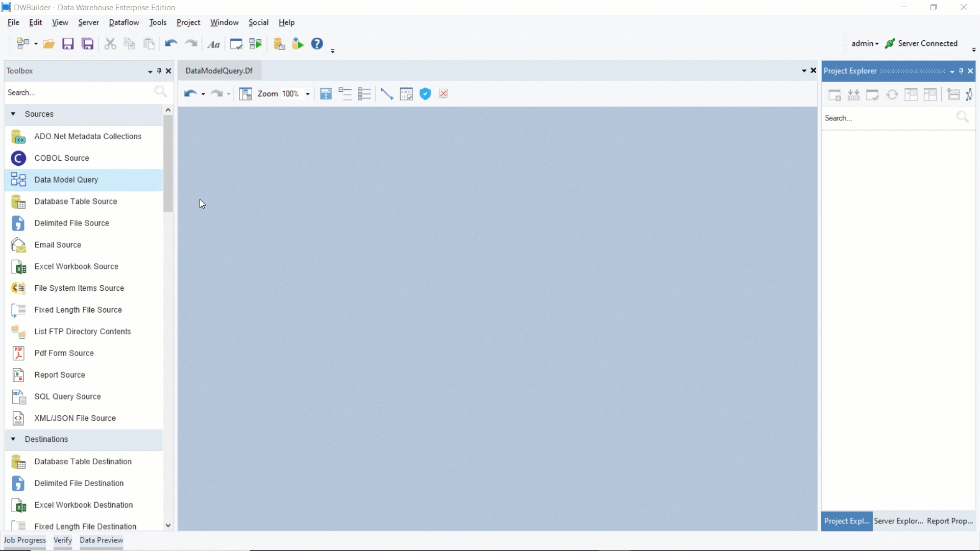Click the Save All icon

[x=88, y=44]
